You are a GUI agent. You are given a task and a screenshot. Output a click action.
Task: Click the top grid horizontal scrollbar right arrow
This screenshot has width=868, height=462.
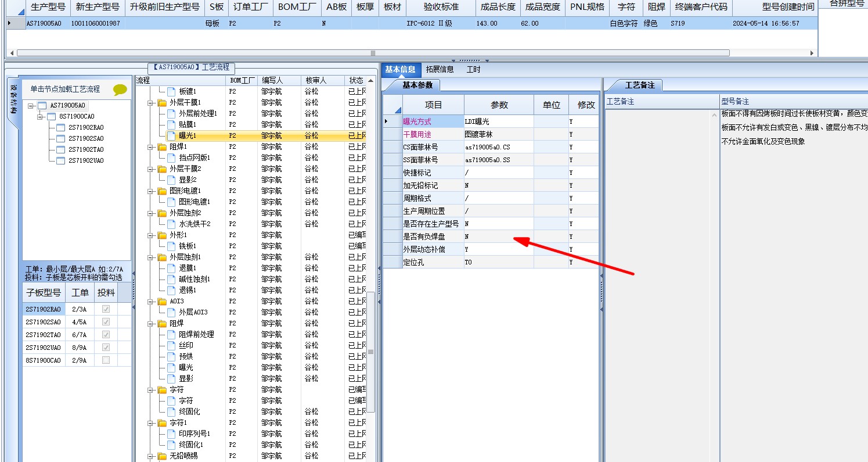click(x=813, y=53)
